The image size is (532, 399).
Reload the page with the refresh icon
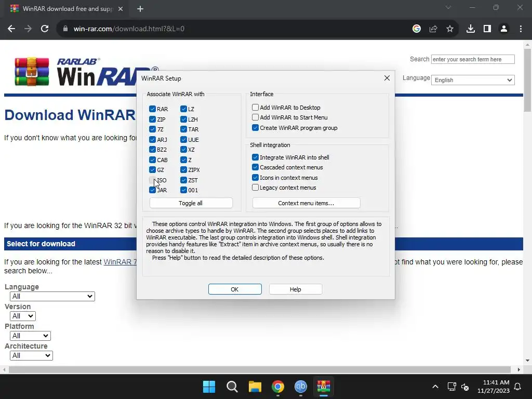coord(45,29)
